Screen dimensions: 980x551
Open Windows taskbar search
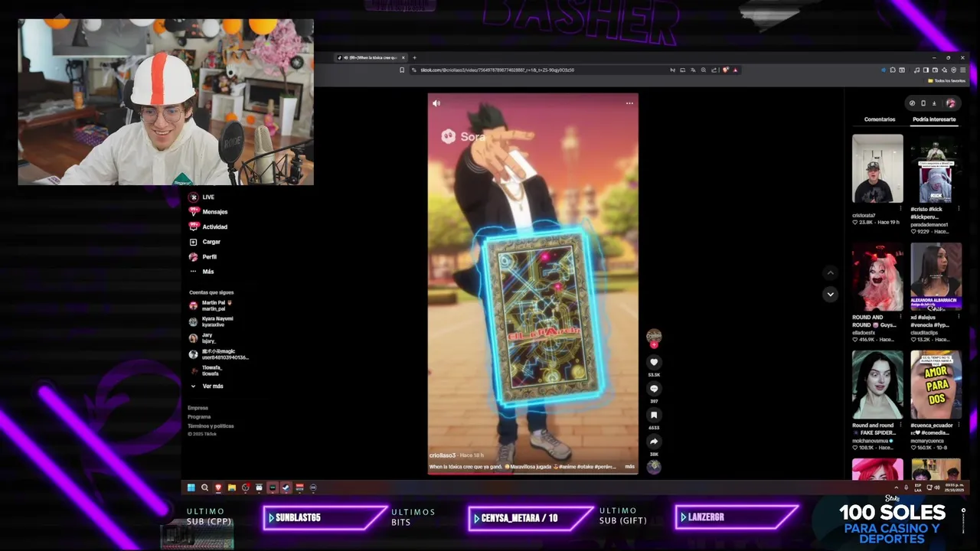(204, 487)
